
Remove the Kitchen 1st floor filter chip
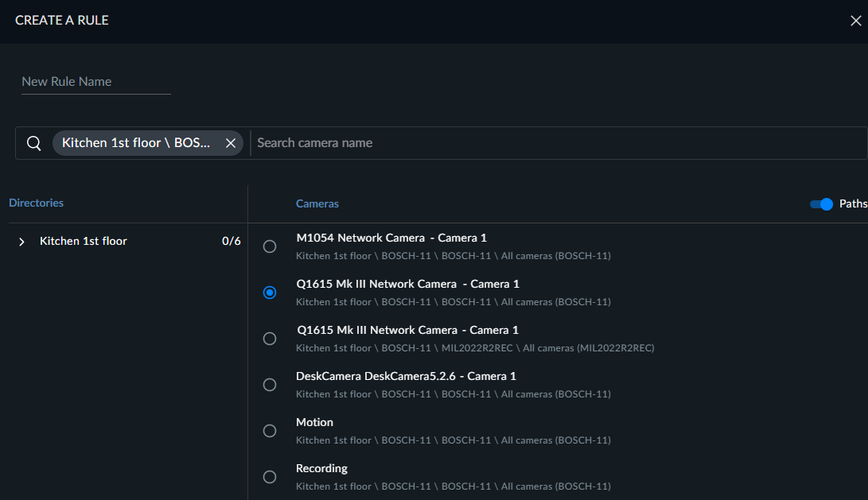231,143
